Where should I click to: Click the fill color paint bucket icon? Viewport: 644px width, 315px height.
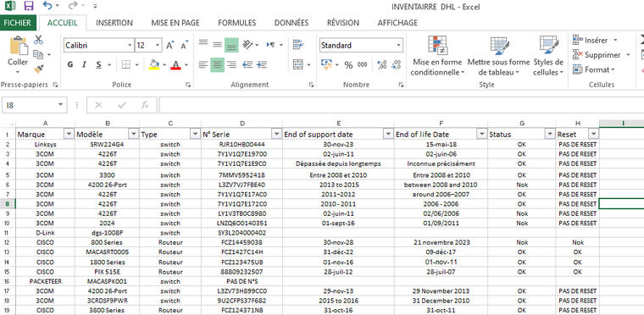pyautogui.click(x=154, y=65)
